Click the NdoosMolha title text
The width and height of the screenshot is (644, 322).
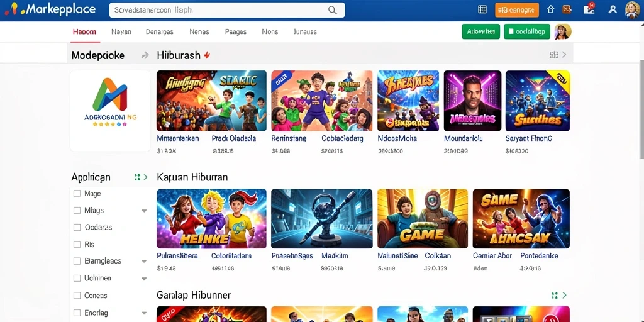click(x=397, y=139)
